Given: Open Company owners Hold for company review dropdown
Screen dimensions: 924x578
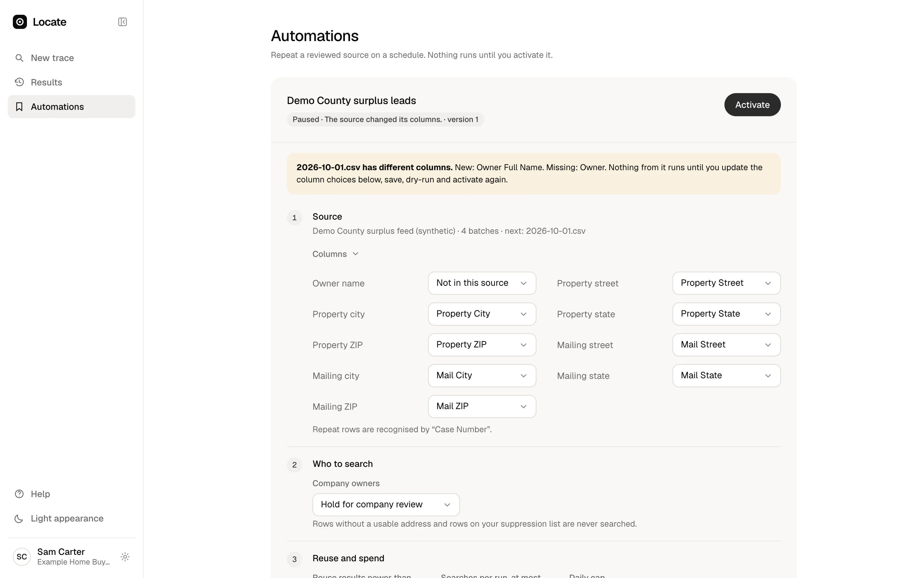Looking at the screenshot, I should [386, 504].
